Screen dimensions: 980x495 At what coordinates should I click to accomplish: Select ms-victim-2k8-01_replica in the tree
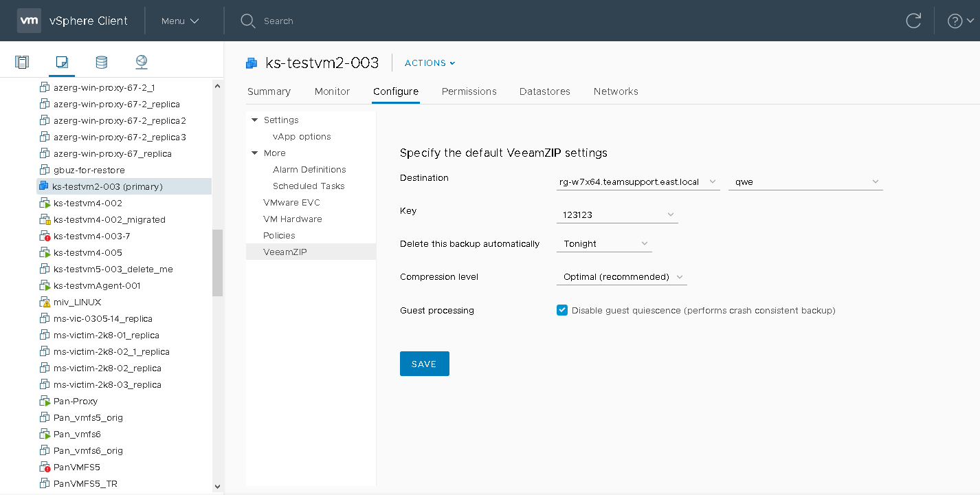tap(107, 335)
